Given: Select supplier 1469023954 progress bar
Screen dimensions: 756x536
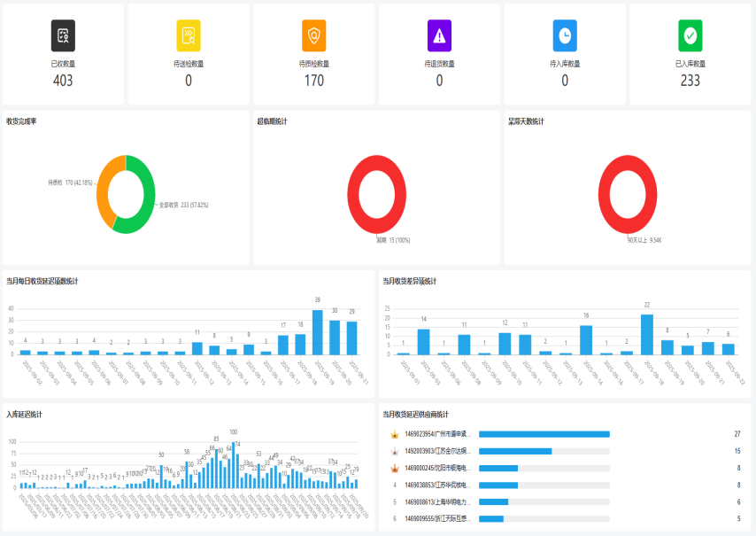Looking at the screenshot, I should (544, 434).
